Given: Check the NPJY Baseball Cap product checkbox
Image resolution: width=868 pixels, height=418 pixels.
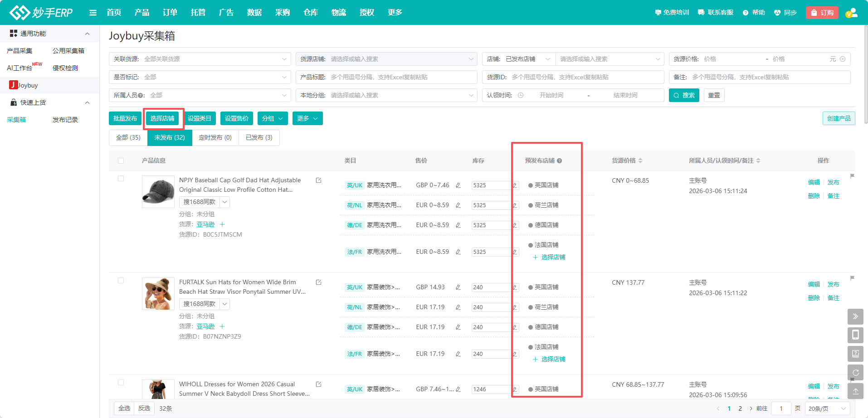Looking at the screenshot, I should point(121,179).
